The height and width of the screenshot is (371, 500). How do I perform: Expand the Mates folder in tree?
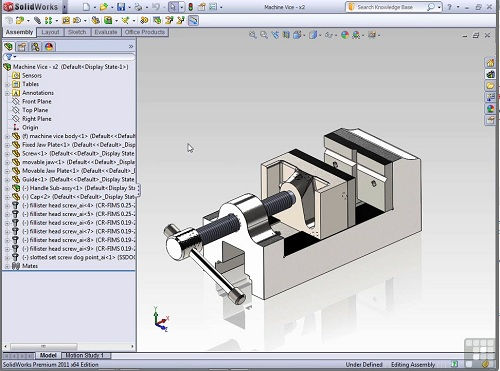point(7,266)
